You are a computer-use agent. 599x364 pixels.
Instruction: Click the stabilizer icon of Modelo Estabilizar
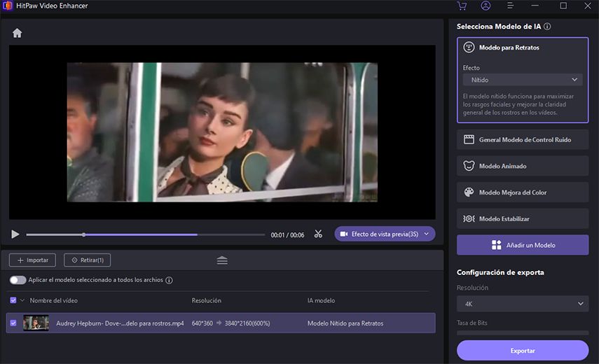469,218
